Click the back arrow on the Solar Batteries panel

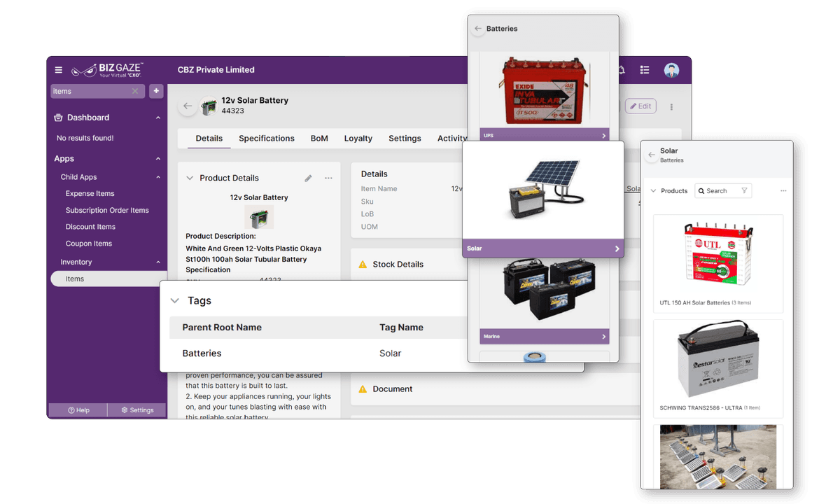[x=651, y=155]
